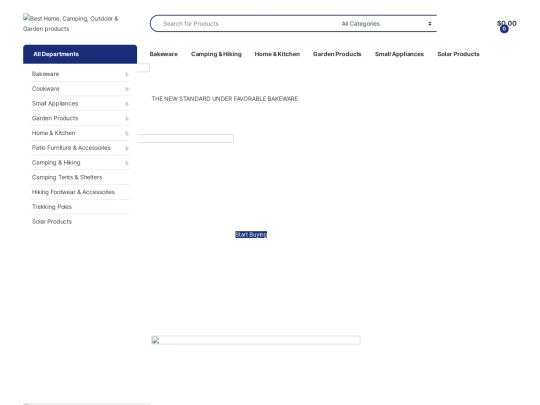Open Small Appliances link in the sidebar

[55, 103]
